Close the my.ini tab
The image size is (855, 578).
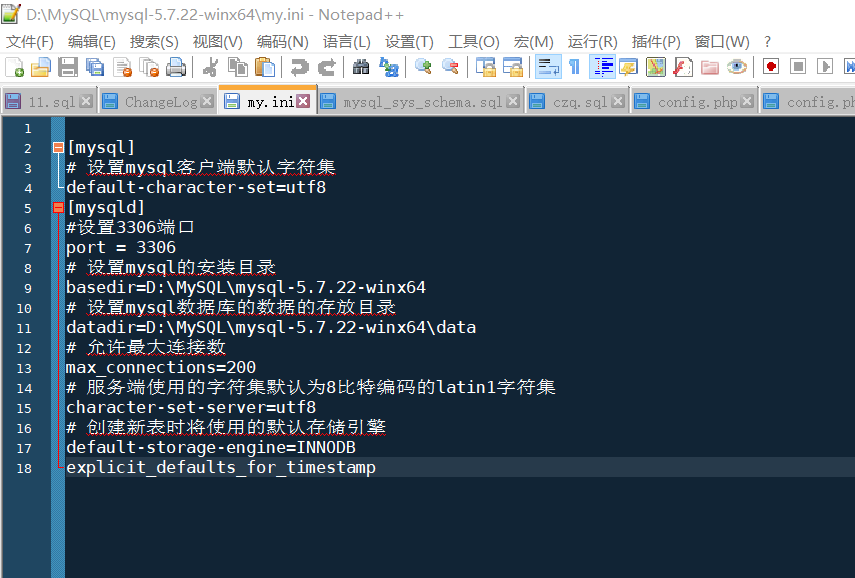(303, 101)
